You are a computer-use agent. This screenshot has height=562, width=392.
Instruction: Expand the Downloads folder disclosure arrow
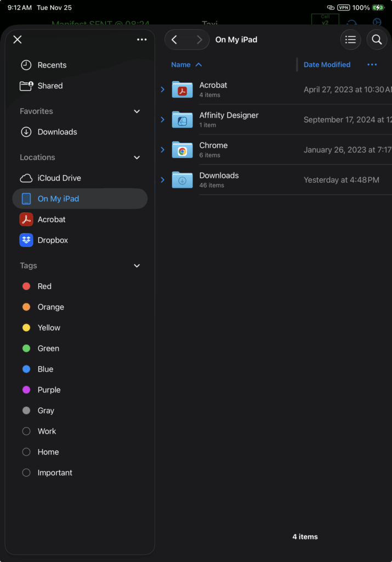[162, 179]
